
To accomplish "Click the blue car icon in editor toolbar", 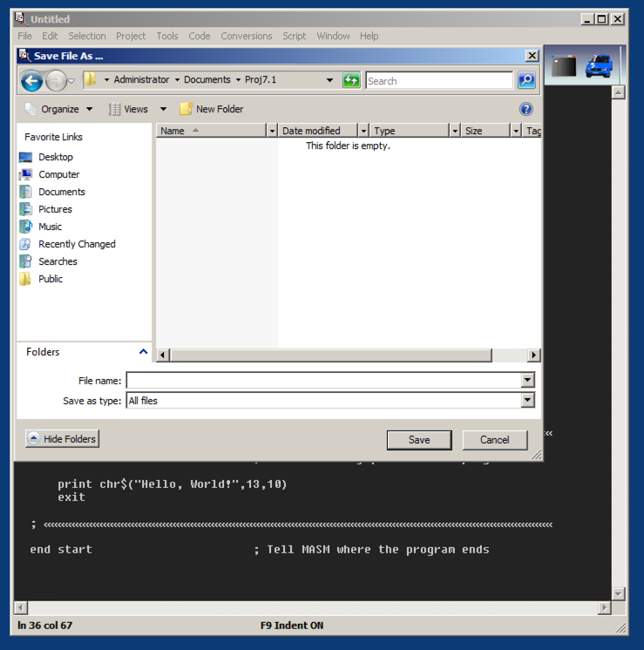I will [x=599, y=66].
